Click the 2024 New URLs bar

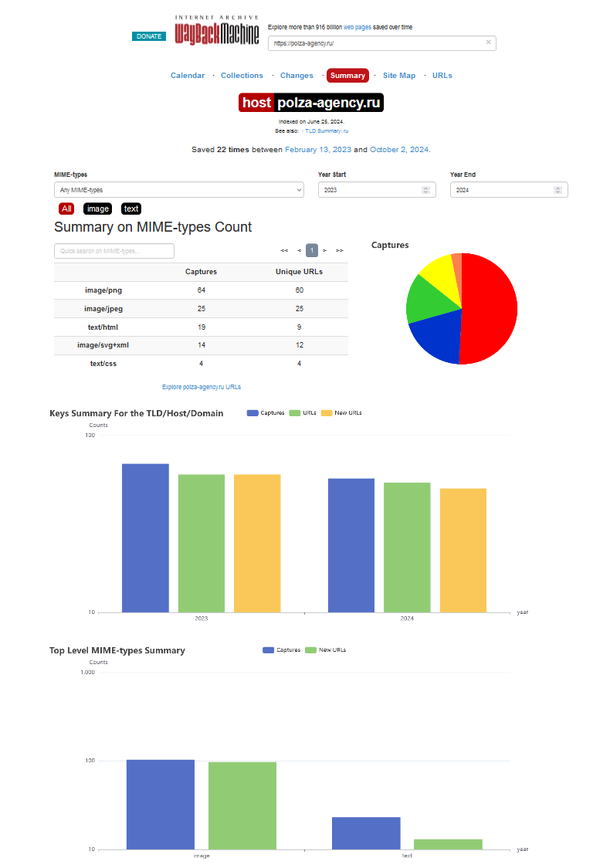click(463, 551)
